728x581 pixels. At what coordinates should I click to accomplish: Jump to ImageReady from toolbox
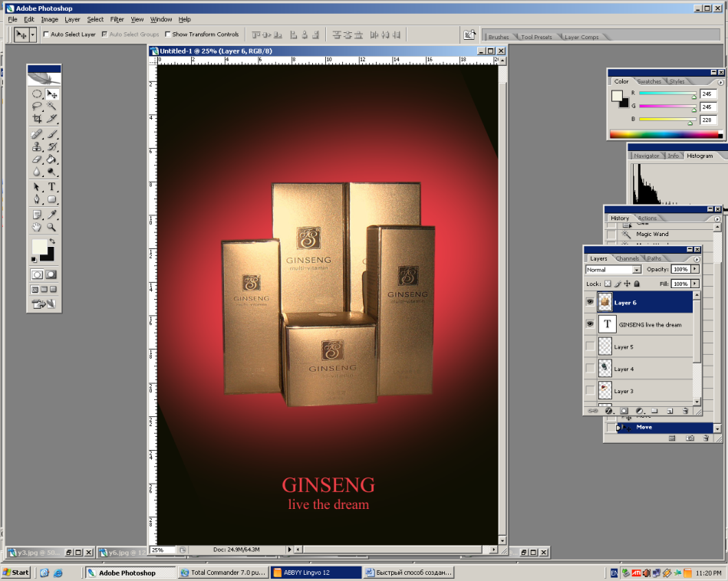(x=44, y=304)
